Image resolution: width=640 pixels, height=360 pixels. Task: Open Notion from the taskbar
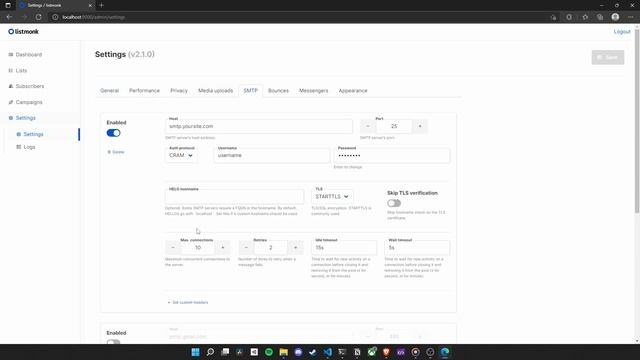357,352
